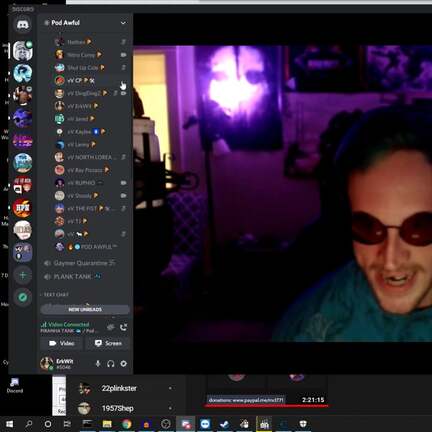
Task: Open the Video Connected status text
Action: point(68,324)
